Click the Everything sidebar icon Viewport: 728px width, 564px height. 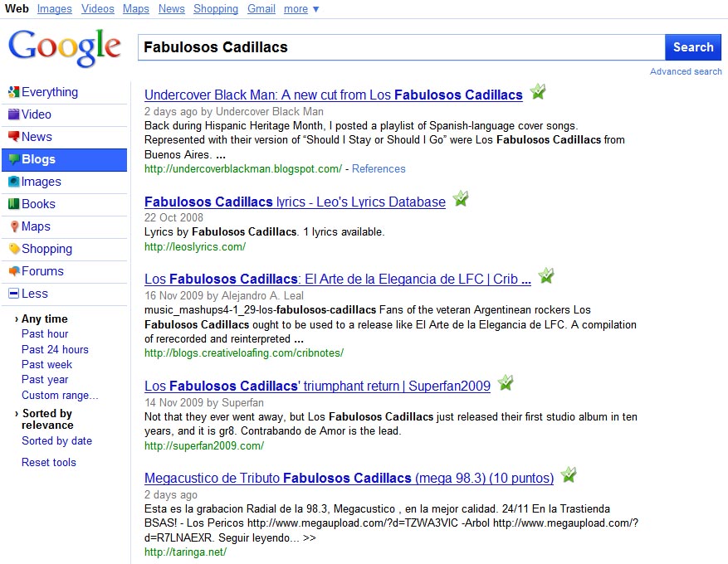(13, 92)
